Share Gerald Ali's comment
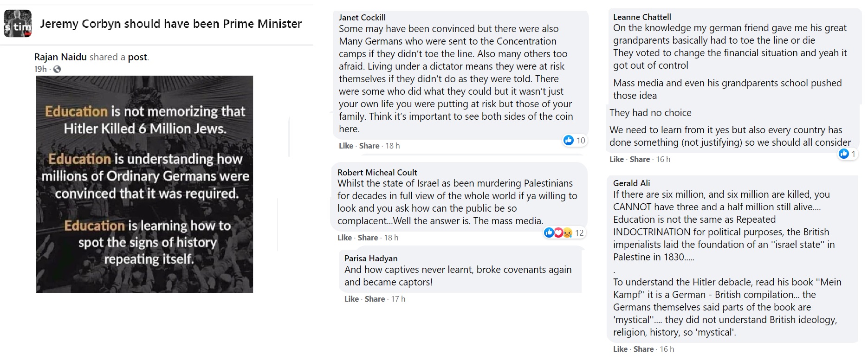Viewport: 868px width, 362px height. (x=643, y=349)
